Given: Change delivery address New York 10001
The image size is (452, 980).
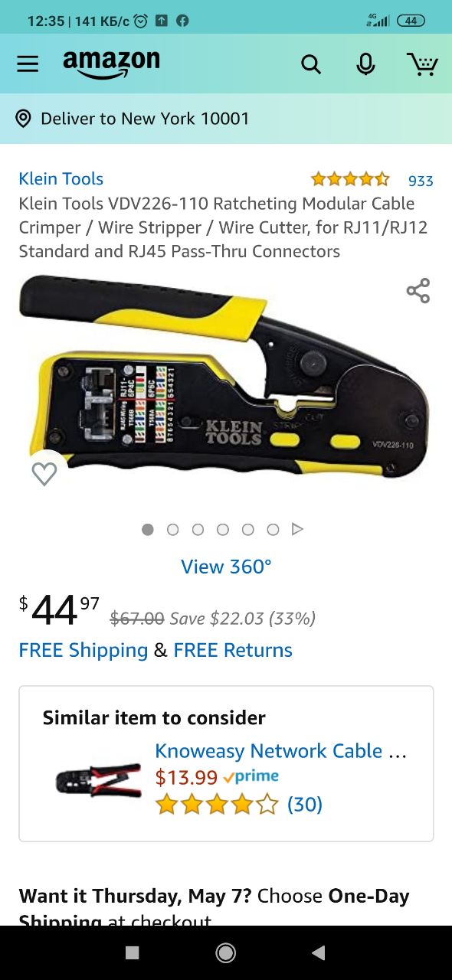Looking at the screenshot, I should [x=145, y=119].
